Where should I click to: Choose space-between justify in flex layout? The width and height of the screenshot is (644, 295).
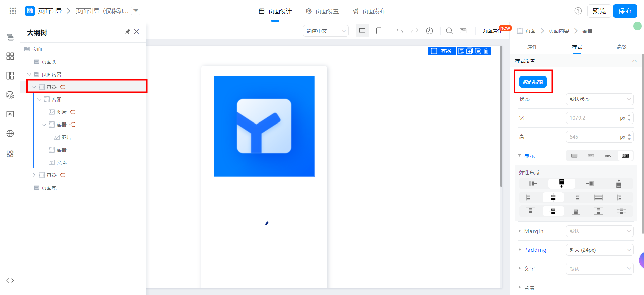tap(598, 211)
